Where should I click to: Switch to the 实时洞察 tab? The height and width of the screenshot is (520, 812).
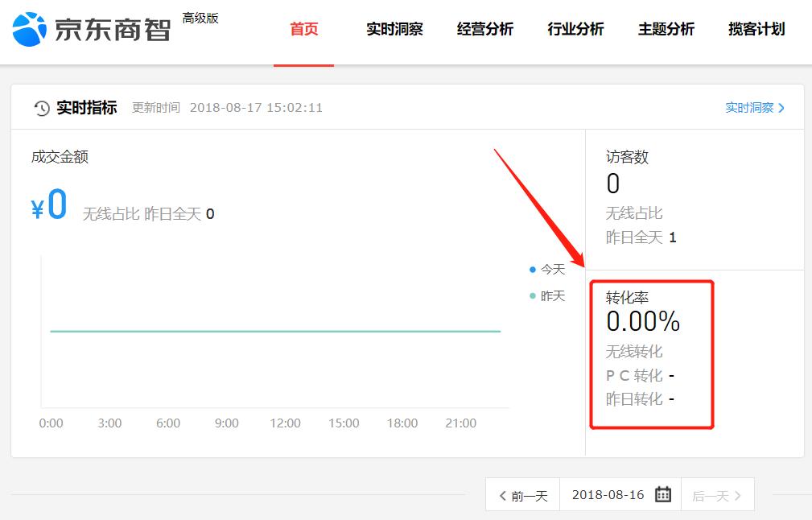394,28
